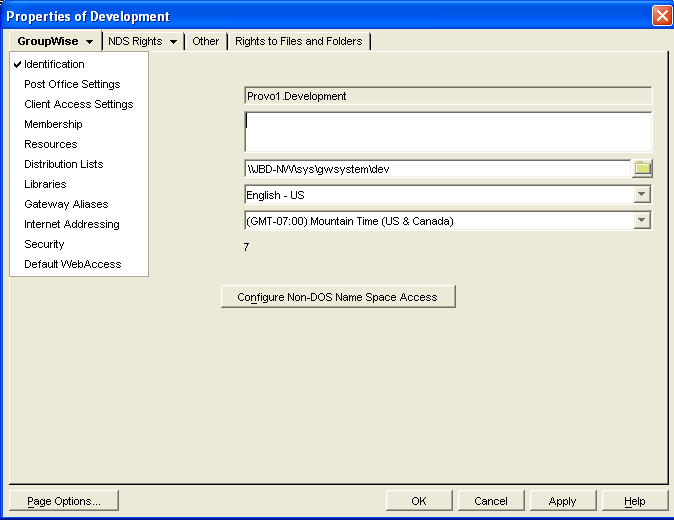Click the Provo1.Development name field
Image resolution: width=674 pixels, height=520 pixels.
click(448, 96)
